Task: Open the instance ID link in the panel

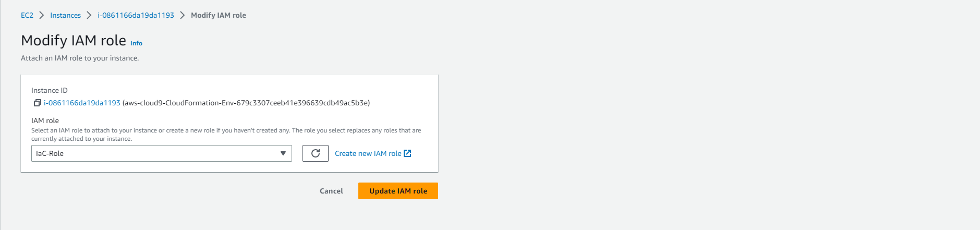Action: 82,103
